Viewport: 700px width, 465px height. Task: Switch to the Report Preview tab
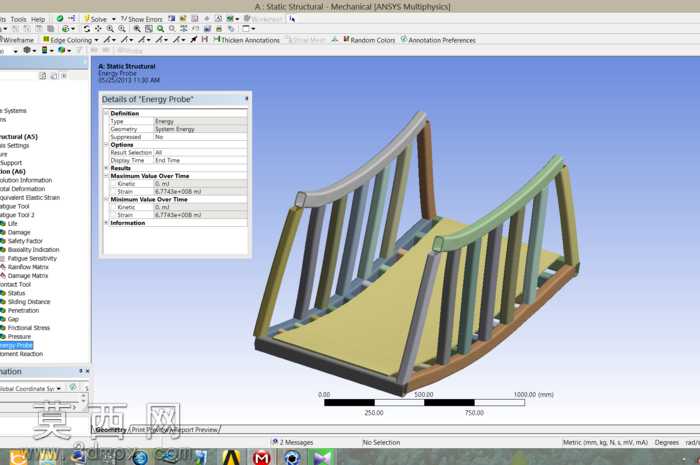[x=196, y=430]
